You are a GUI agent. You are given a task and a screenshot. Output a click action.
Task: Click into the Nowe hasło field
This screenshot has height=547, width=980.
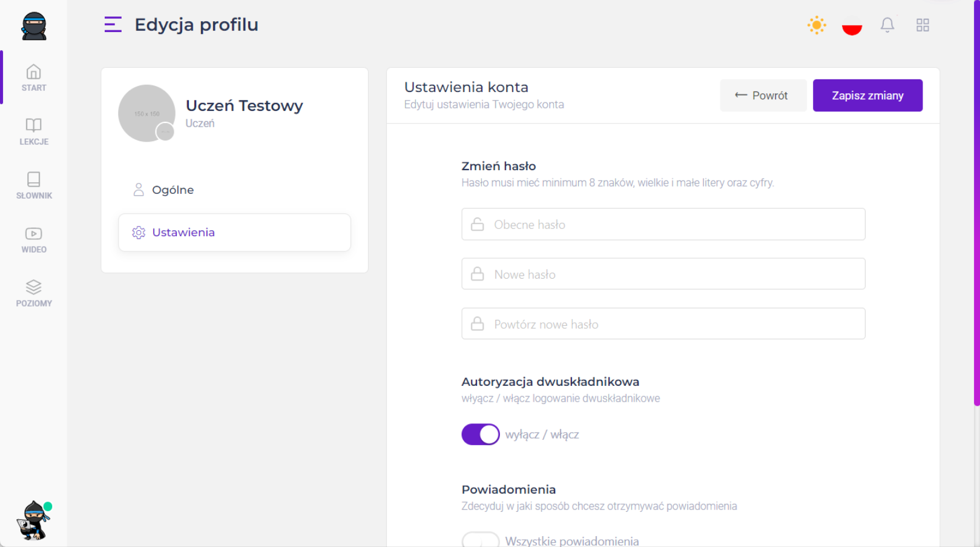pyautogui.click(x=663, y=274)
